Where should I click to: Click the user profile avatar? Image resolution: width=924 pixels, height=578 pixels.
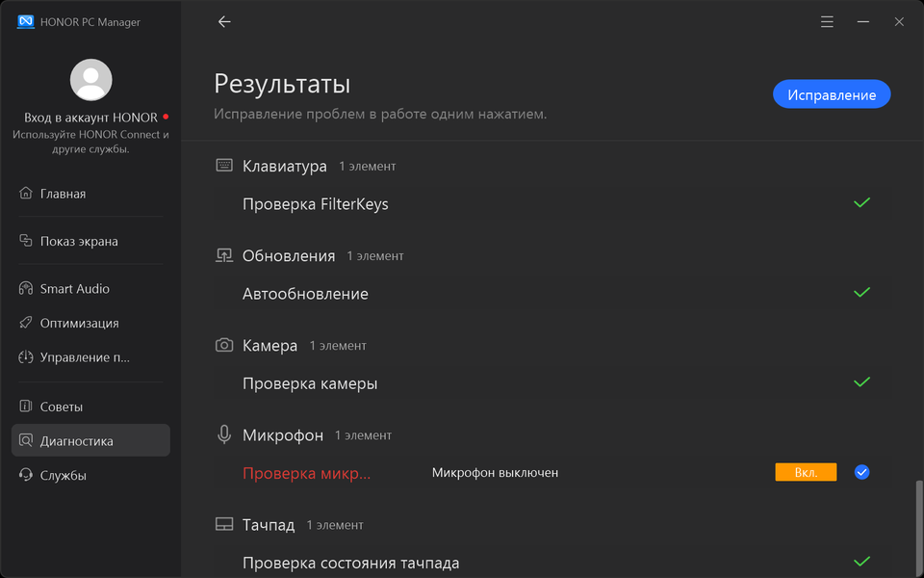coord(91,80)
